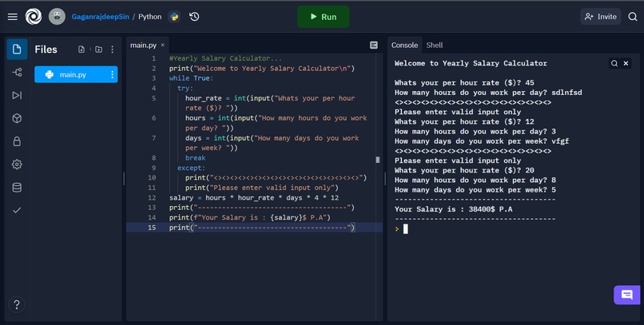
Task: Click the '#Yearly Salary Calculator...' comment line
Action: [x=225, y=58]
